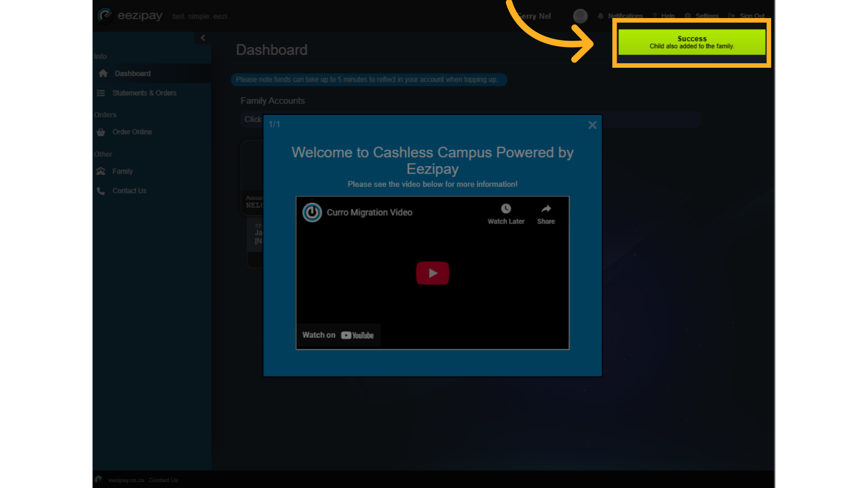This screenshot has width=868, height=488.
Task: Click the footer eezipay logo icon
Action: coord(99,479)
